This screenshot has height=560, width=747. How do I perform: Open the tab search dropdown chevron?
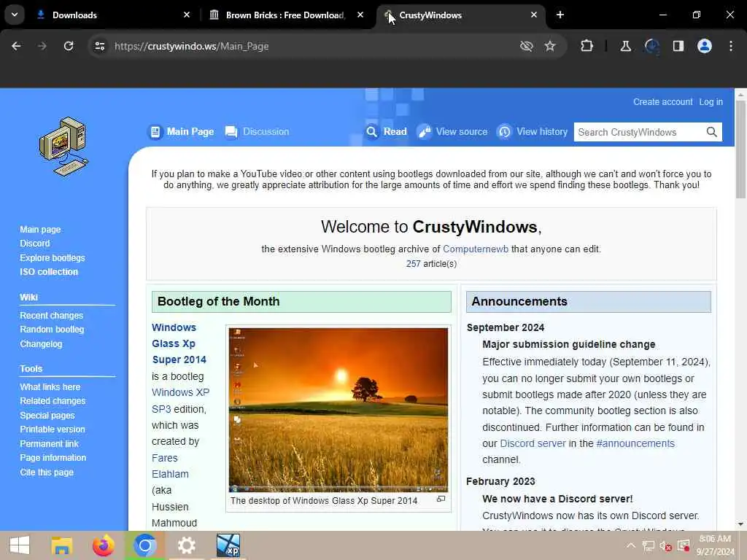15,15
